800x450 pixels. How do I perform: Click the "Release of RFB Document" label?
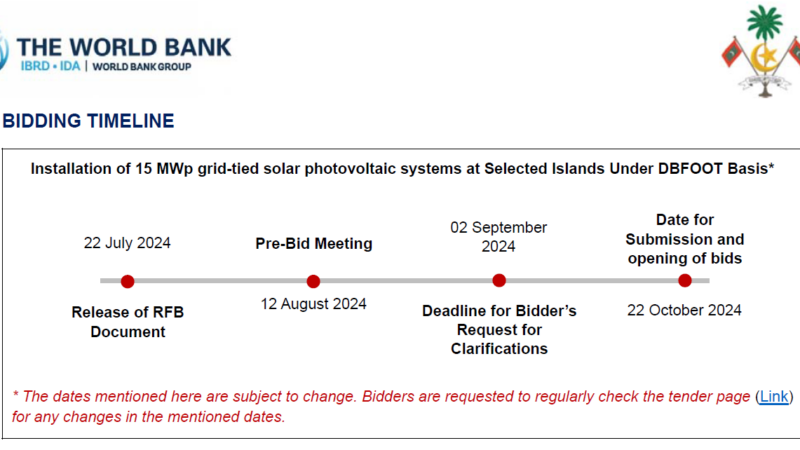click(127, 321)
